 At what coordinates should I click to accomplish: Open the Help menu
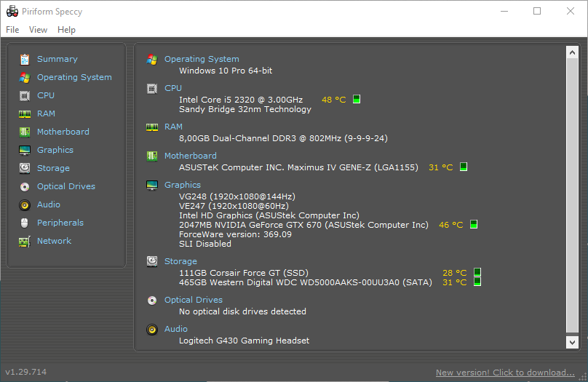66,30
